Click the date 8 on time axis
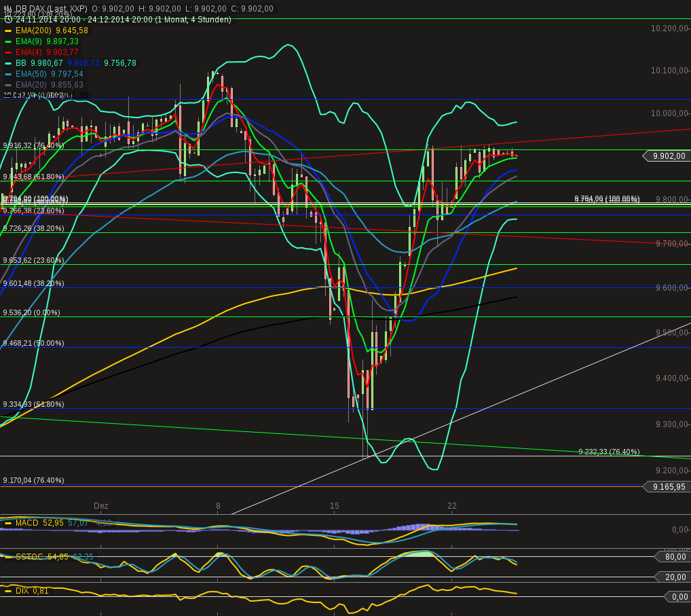 point(218,506)
